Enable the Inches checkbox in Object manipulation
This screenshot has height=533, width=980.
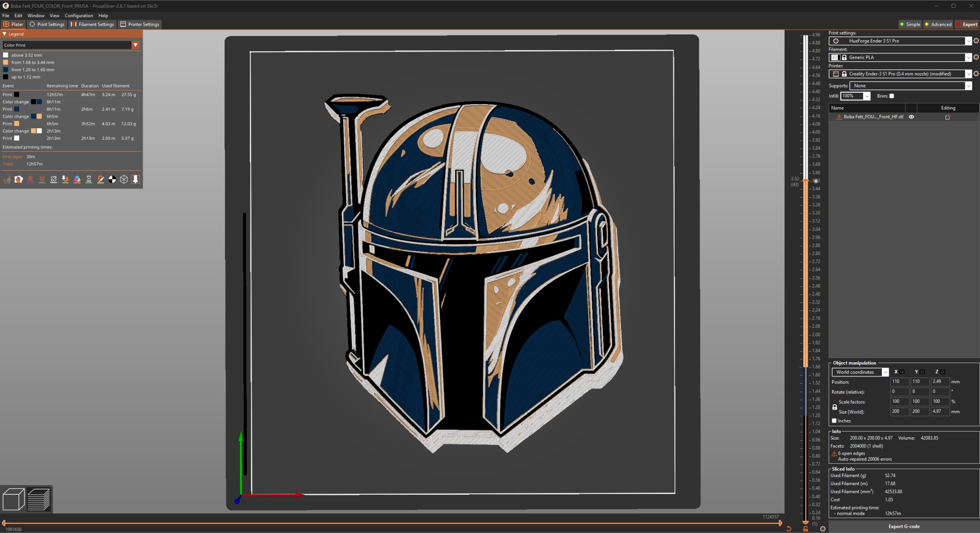(x=835, y=421)
